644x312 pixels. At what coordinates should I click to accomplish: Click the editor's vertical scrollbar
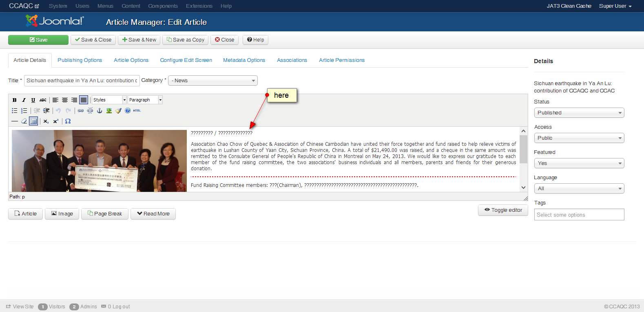[x=523, y=159]
